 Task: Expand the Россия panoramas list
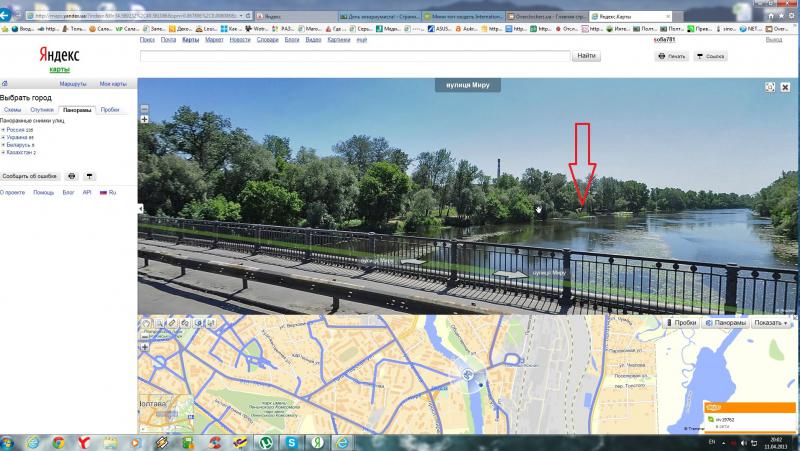17,130
